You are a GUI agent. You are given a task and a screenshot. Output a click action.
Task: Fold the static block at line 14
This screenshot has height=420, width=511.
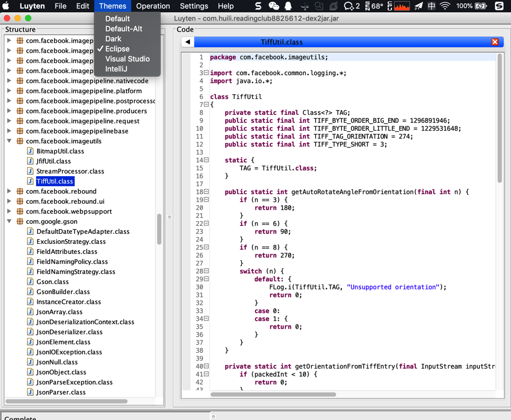pos(206,160)
